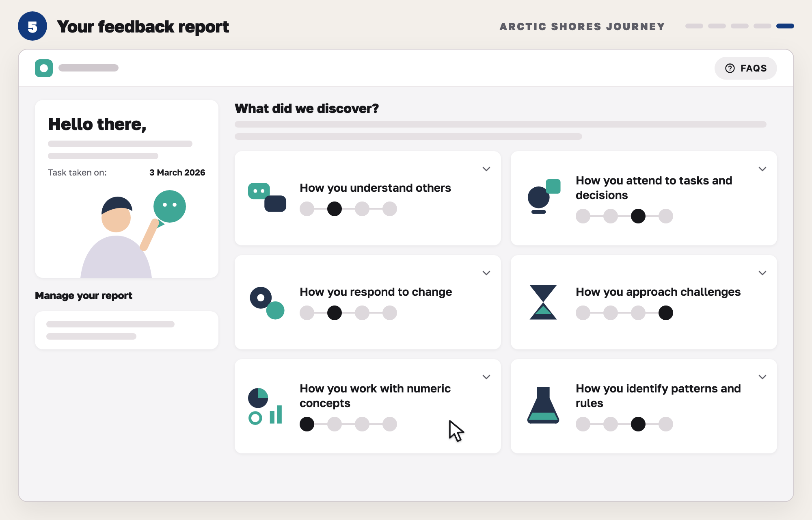Click the person illustration in the Hello card
The width and height of the screenshot is (812, 520).
coord(133,234)
